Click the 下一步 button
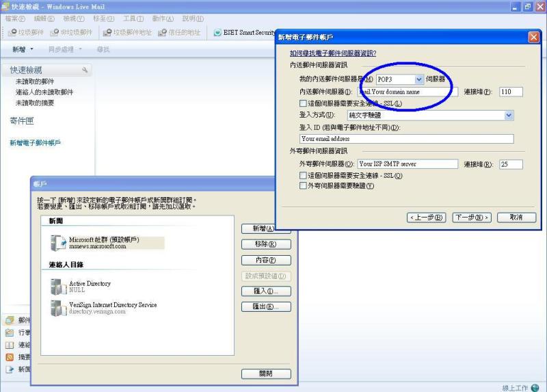This screenshot has width=547, height=392. point(472,217)
